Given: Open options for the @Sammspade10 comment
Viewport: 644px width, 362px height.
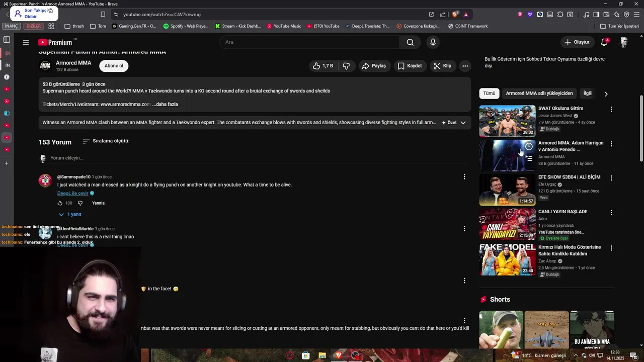Looking at the screenshot, I should [x=464, y=176].
